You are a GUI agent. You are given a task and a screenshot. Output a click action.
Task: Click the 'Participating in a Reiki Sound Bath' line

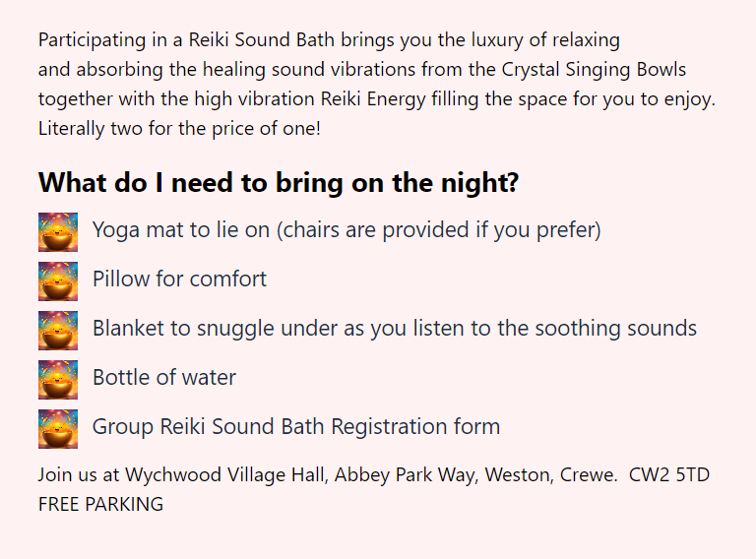coord(329,40)
